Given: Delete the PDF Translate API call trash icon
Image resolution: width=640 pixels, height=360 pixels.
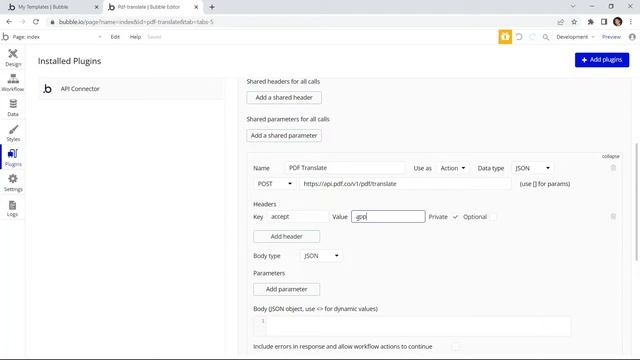Looking at the screenshot, I should pos(613,168).
